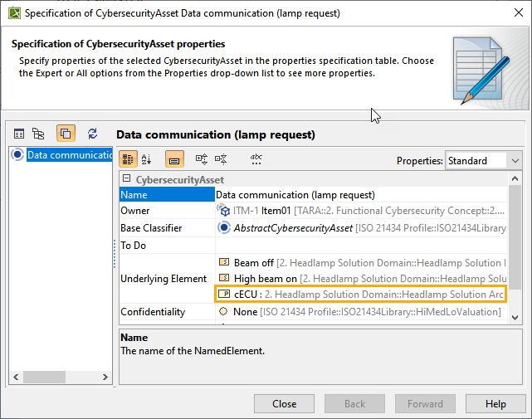Click the refresh arrows icon

click(92, 134)
